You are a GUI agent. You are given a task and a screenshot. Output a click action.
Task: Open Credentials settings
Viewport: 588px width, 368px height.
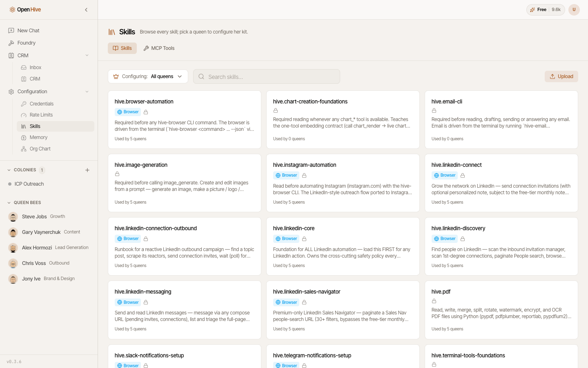coord(55,104)
